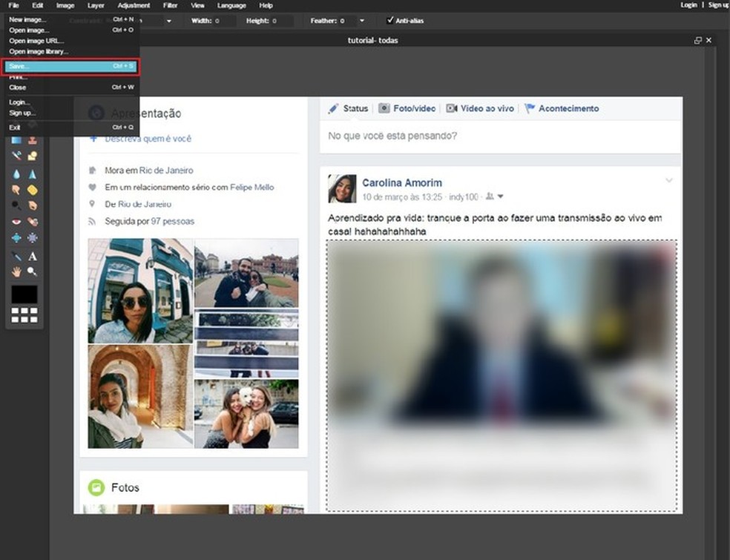The height and width of the screenshot is (560, 730).
Task: Select the Type (A) tool
Action: pos(33,256)
